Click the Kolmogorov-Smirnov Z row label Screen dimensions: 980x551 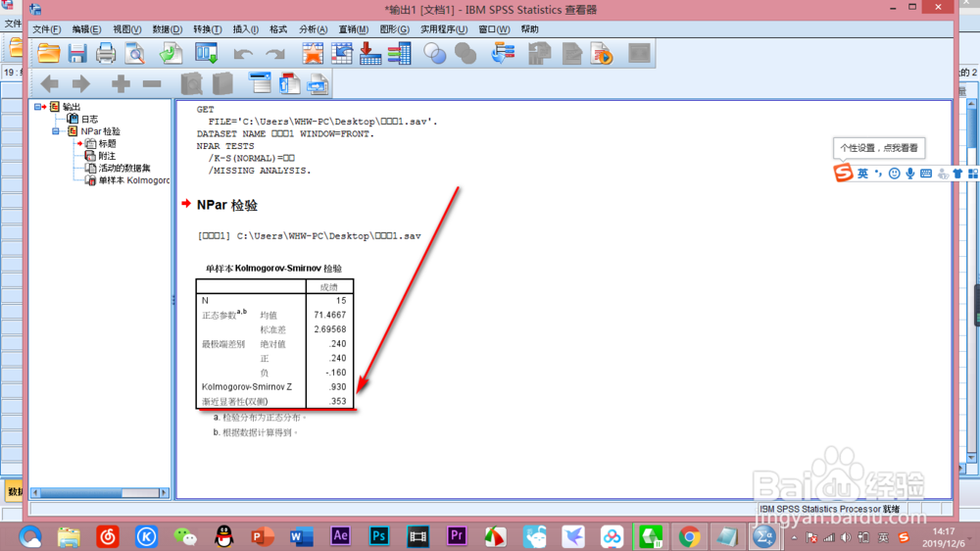point(247,387)
